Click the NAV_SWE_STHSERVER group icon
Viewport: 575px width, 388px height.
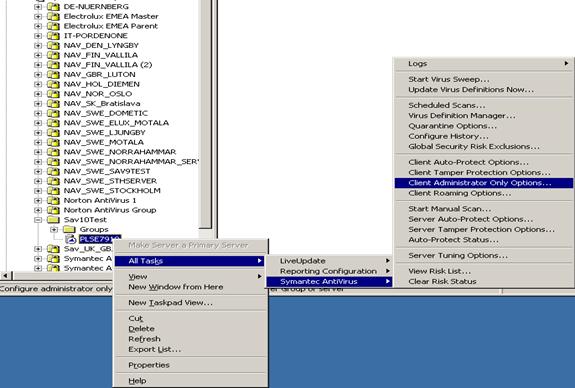click(53, 181)
